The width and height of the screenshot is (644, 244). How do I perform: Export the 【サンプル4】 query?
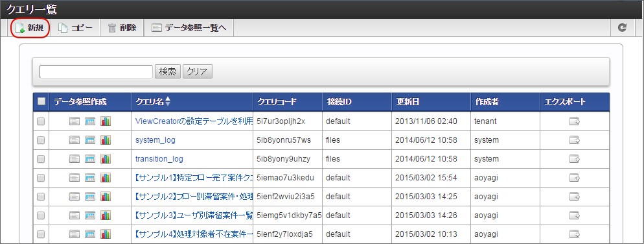574,234
